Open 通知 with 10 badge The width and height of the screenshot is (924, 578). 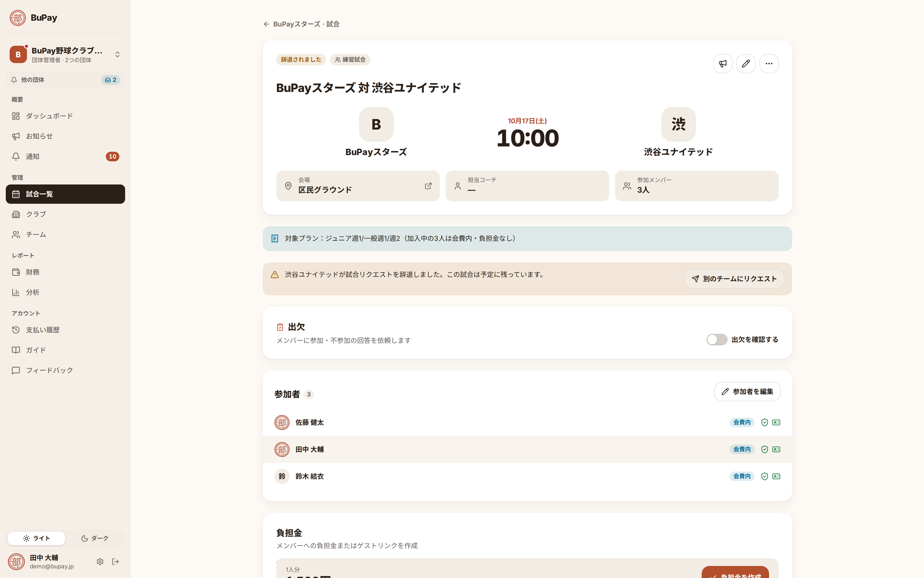click(x=65, y=156)
